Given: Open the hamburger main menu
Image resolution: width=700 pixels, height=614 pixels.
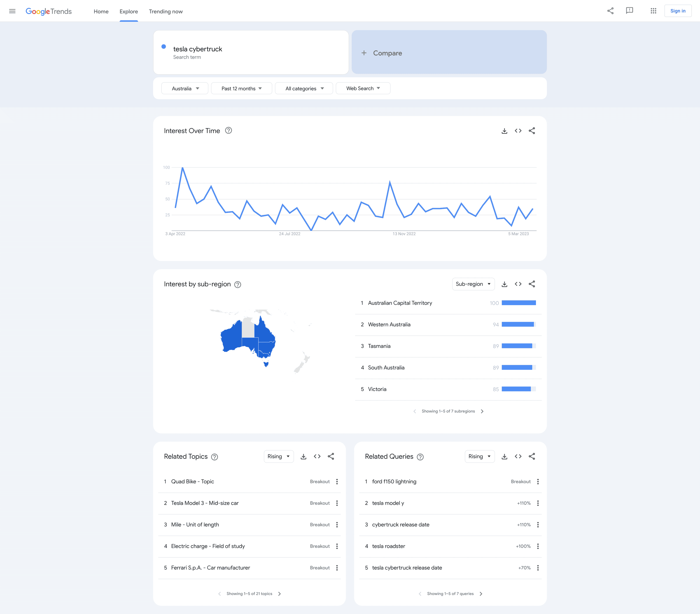Looking at the screenshot, I should point(12,11).
